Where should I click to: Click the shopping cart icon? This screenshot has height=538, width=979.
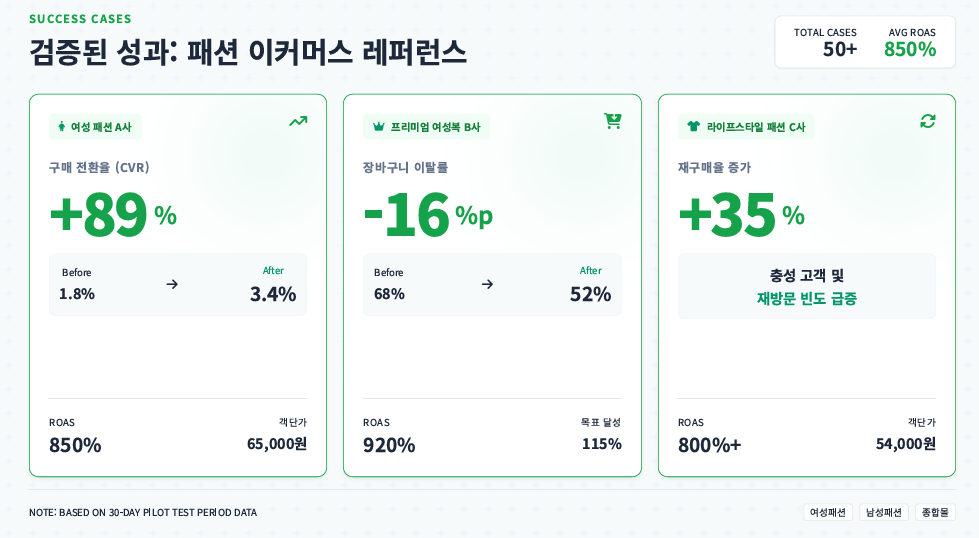pos(612,121)
